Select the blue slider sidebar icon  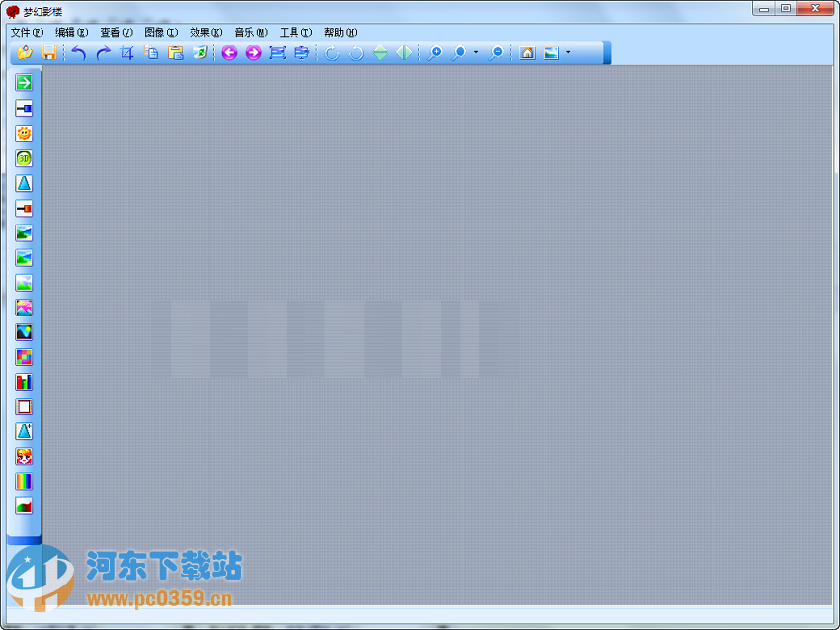24,109
